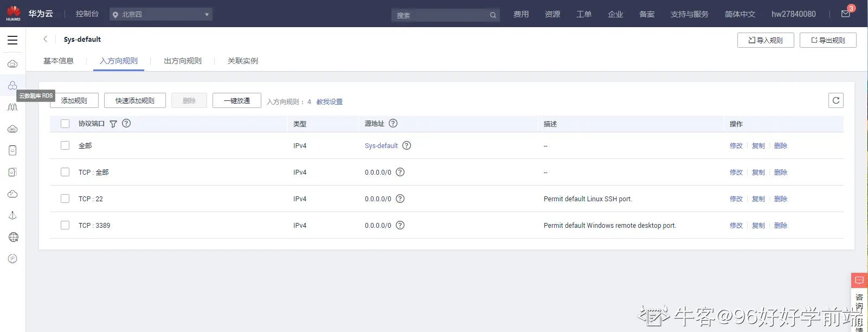Open the cloud server sidebar icon
The image size is (868, 332).
(x=12, y=64)
